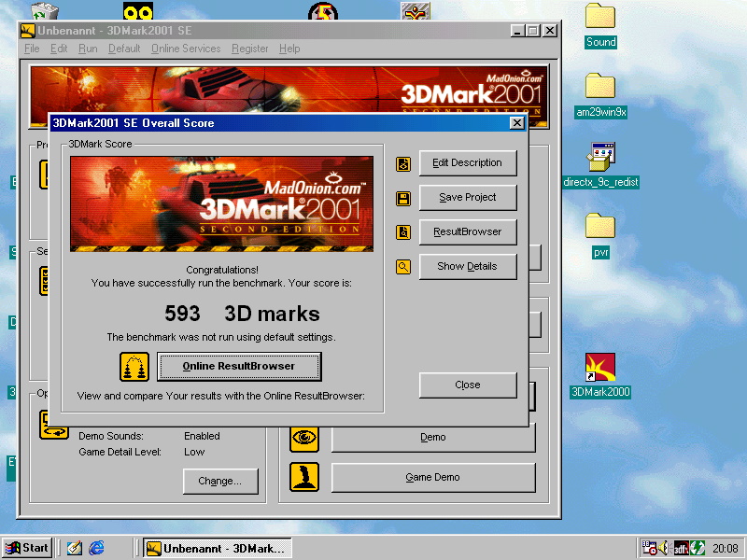Screen dimensions: 747x560
Task: Click the Edit Description button
Action: (468, 163)
